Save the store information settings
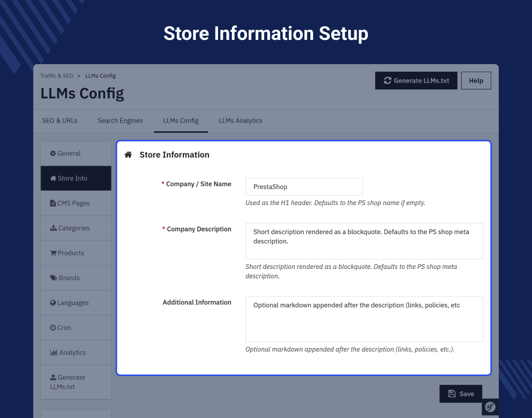The width and height of the screenshot is (532, 418). click(x=461, y=394)
